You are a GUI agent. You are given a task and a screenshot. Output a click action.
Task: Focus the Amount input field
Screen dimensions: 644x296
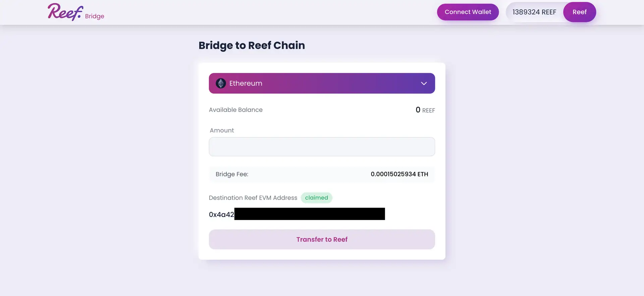322,146
